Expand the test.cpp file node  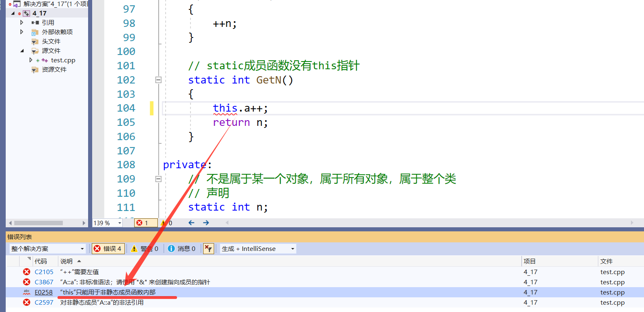(x=31, y=60)
